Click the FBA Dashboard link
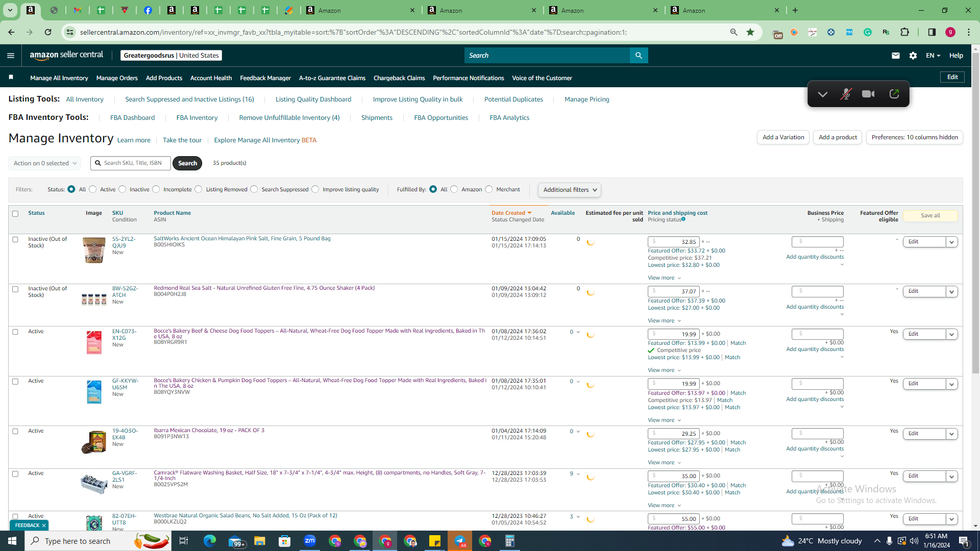This screenshot has width=980, height=551. (132, 118)
